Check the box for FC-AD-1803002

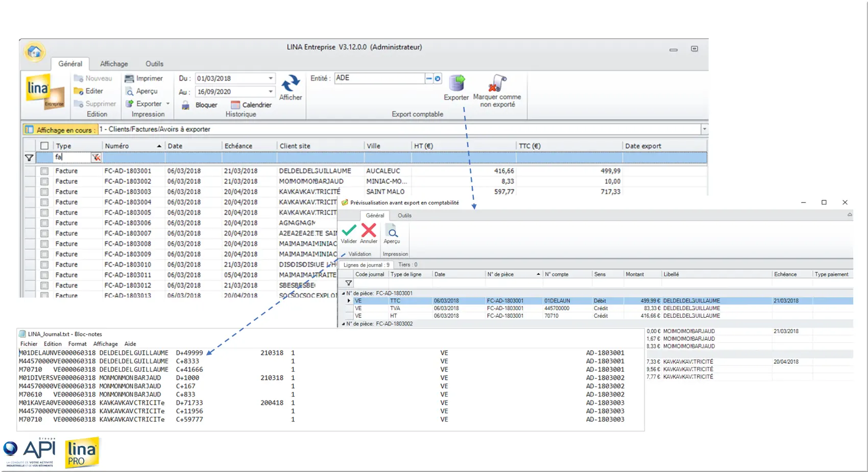(44, 181)
